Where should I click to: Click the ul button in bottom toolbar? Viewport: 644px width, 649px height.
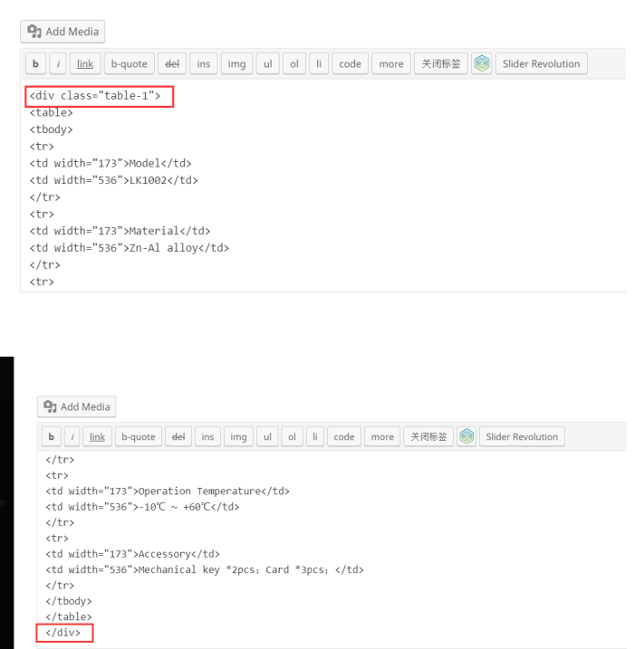(268, 437)
